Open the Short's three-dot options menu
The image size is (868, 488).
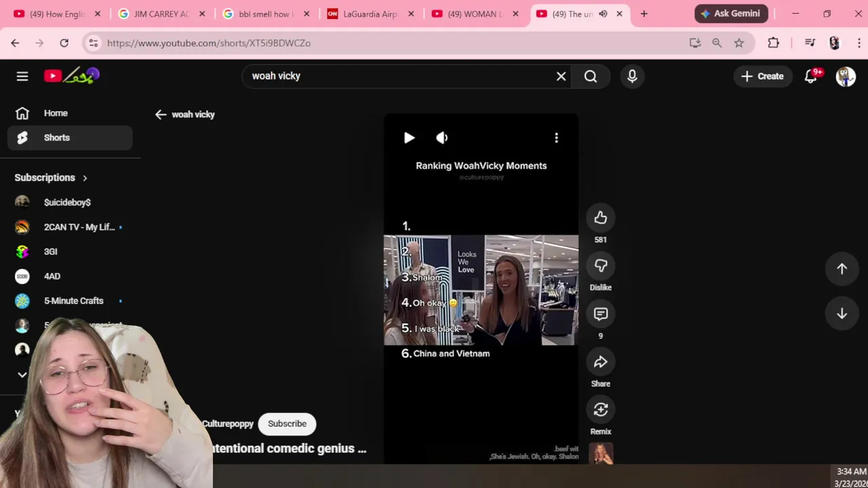coord(557,138)
